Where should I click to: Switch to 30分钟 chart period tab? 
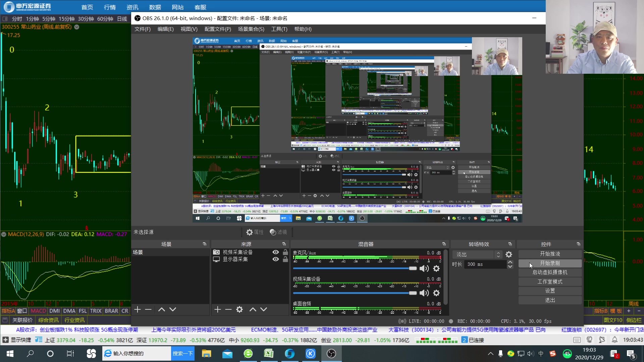[86, 19]
